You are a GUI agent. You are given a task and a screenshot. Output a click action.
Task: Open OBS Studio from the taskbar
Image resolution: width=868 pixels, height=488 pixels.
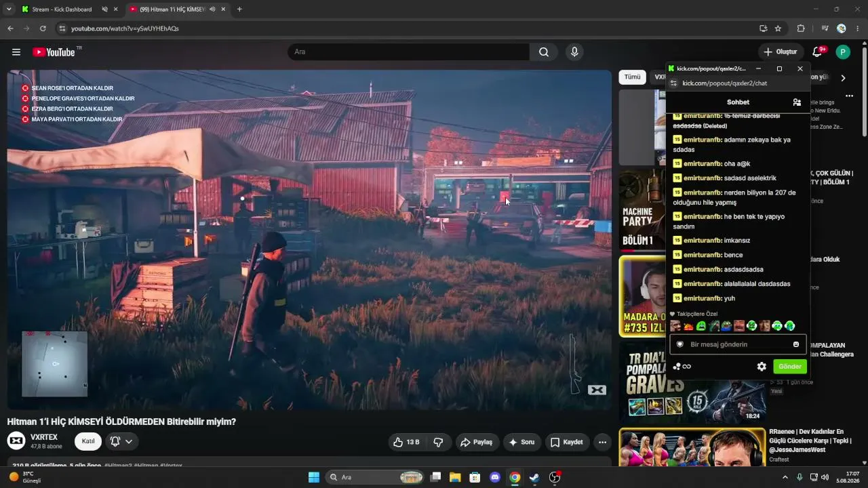click(x=555, y=477)
